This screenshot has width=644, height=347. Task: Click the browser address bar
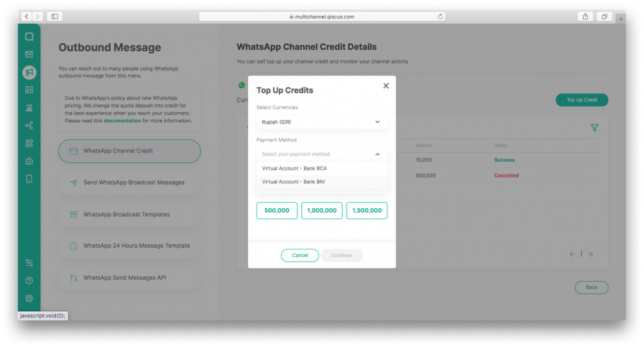point(322,16)
